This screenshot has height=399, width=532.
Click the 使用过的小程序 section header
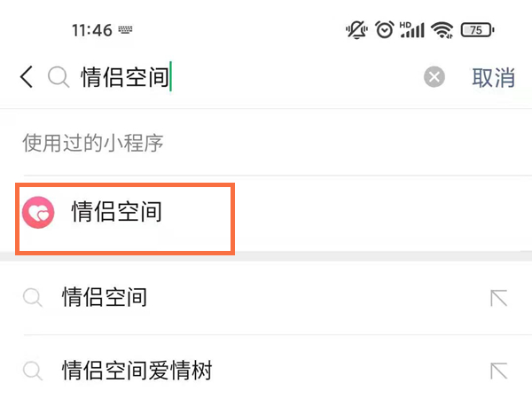tap(93, 143)
